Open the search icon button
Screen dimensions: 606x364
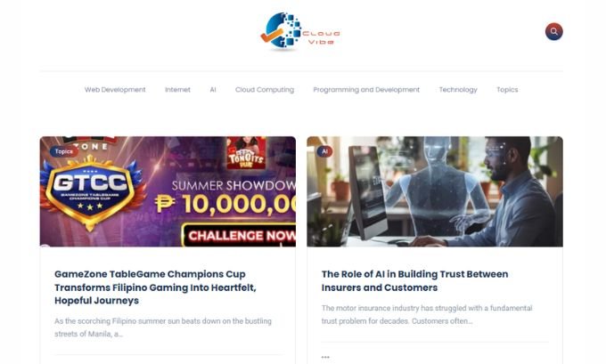tap(553, 32)
